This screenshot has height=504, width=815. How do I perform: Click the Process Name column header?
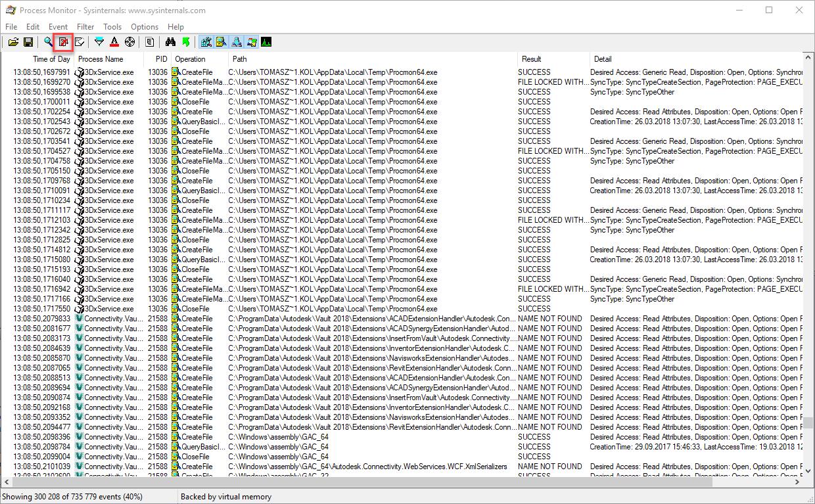click(101, 59)
